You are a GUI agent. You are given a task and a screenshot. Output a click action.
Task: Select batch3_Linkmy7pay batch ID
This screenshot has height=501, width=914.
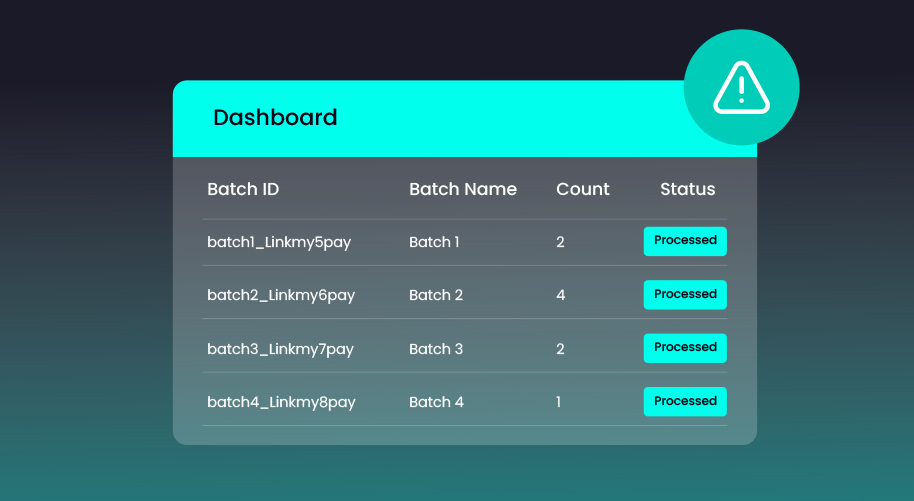280,349
